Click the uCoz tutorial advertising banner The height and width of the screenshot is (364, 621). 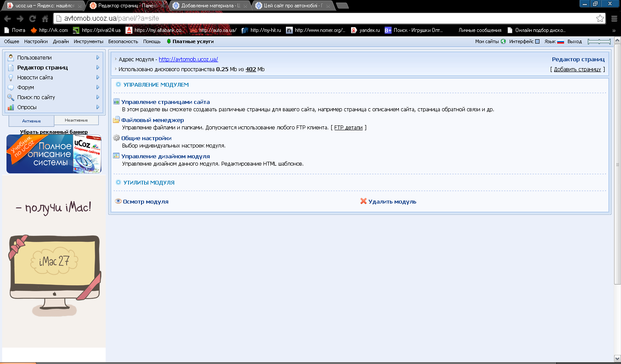[x=54, y=154]
